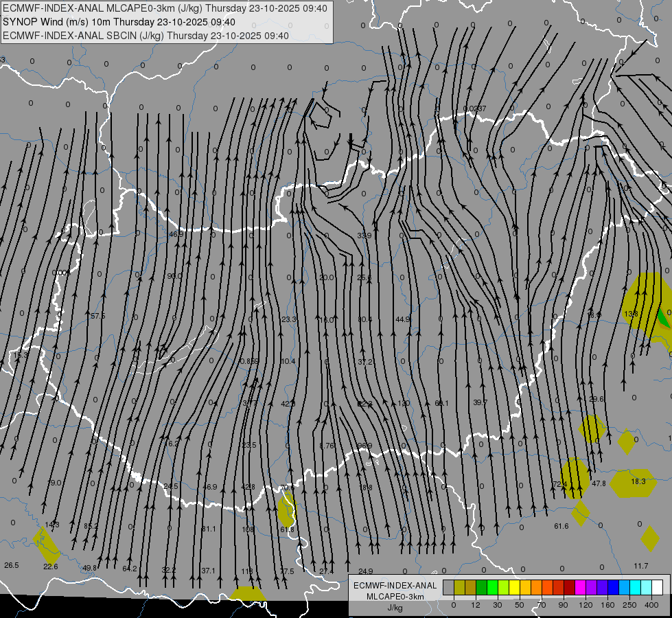Click the SYNOP Wind 10m title line
The image size is (672, 618).
pos(119,22)
